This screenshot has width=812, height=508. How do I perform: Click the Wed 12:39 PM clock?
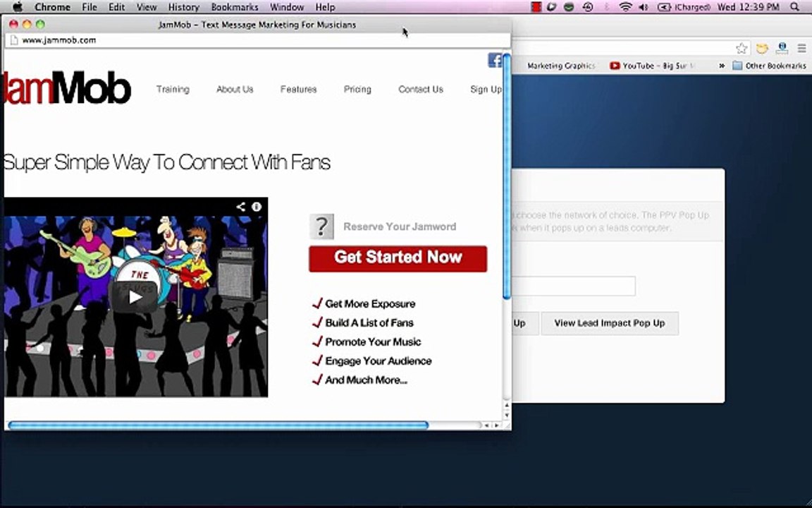point(748,7)
